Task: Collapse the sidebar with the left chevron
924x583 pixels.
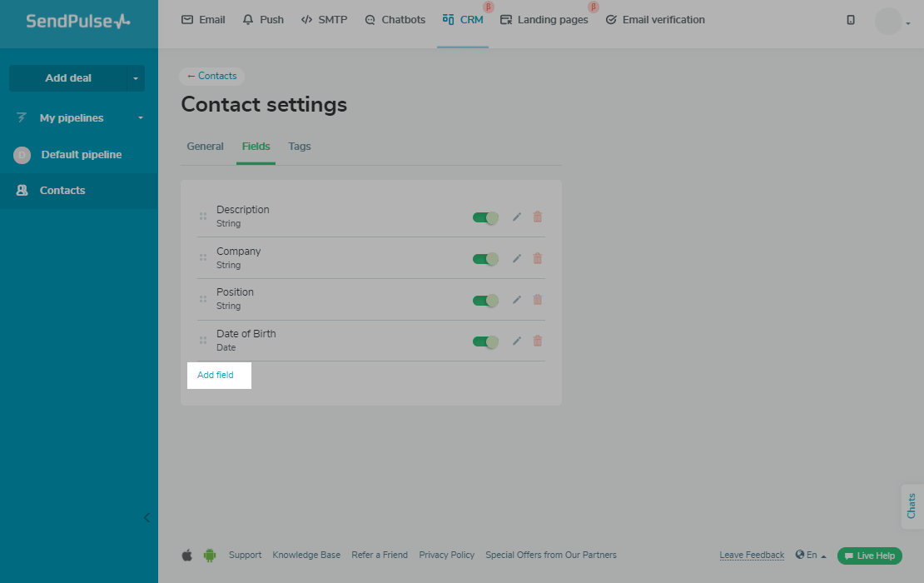Action: (147, 517)
